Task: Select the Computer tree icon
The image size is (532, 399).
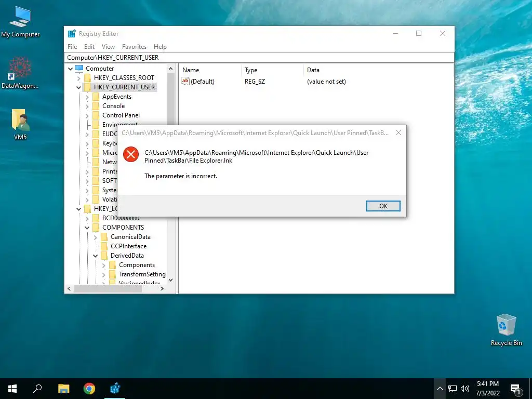Action: (79, 68)
